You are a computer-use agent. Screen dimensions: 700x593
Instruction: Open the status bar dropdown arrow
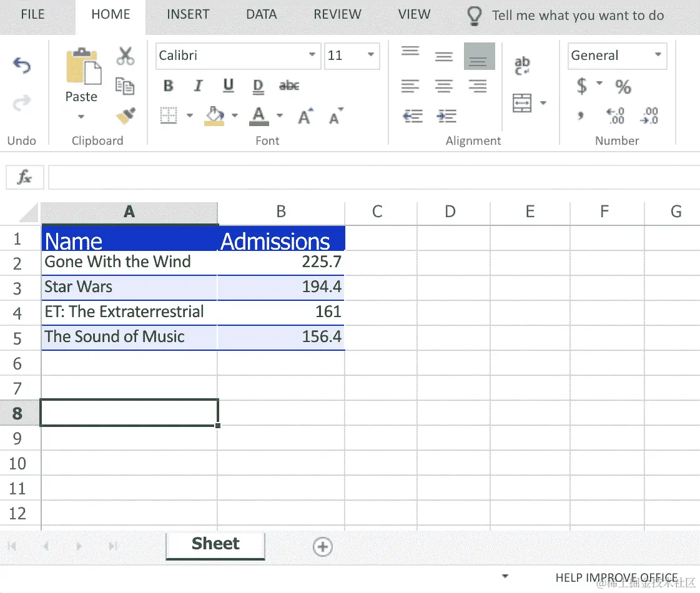click(x=505, y=576)
